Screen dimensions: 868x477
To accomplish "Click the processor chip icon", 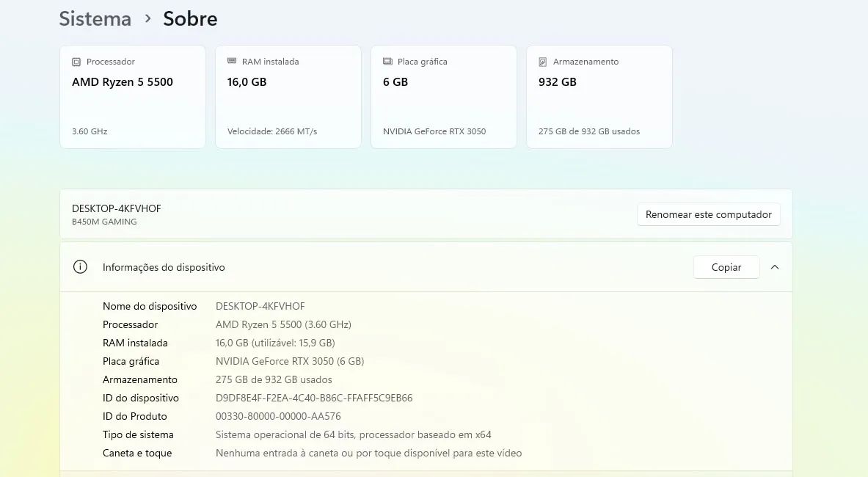I will [76, 62].
